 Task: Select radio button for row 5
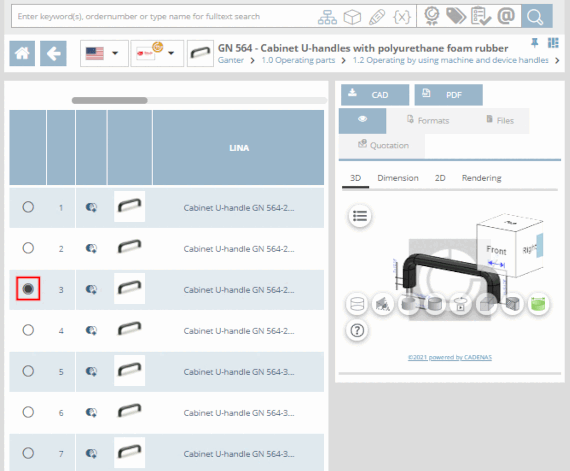pyautogui.click(x=28, y=371)
